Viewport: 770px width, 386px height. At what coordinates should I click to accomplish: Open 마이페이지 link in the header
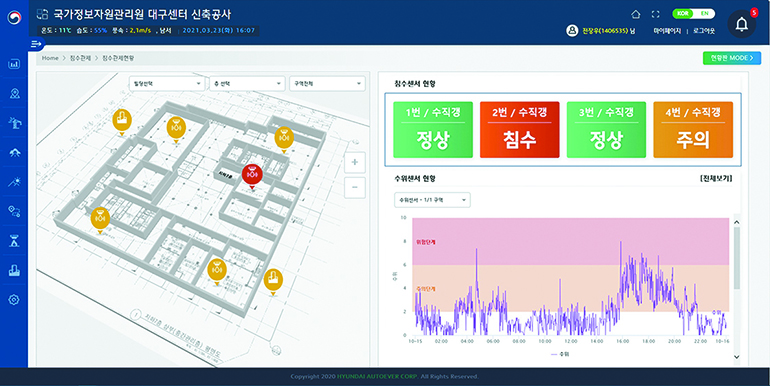[x=667, y=30]
